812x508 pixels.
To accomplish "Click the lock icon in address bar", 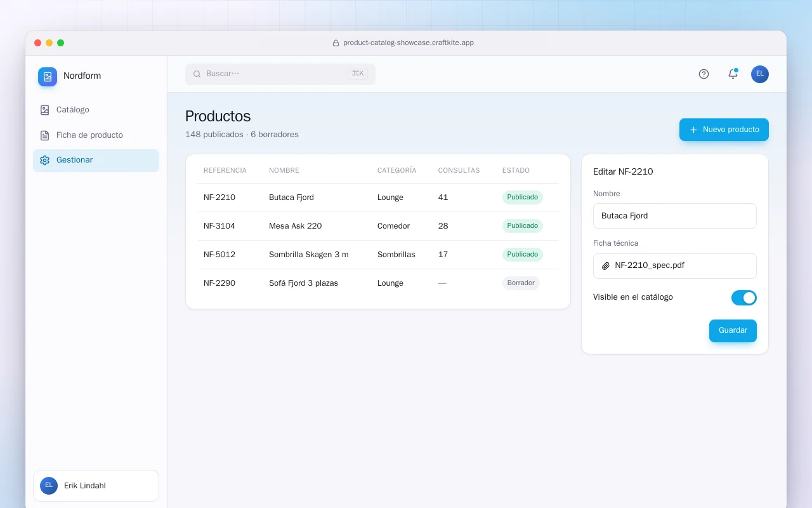I will (336, 43).
